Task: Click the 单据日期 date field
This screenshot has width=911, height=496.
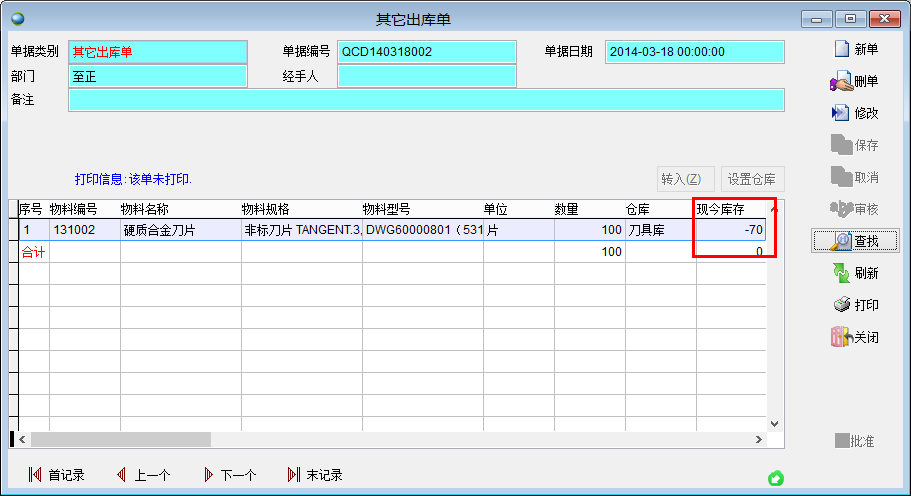Action: (694, 52)
